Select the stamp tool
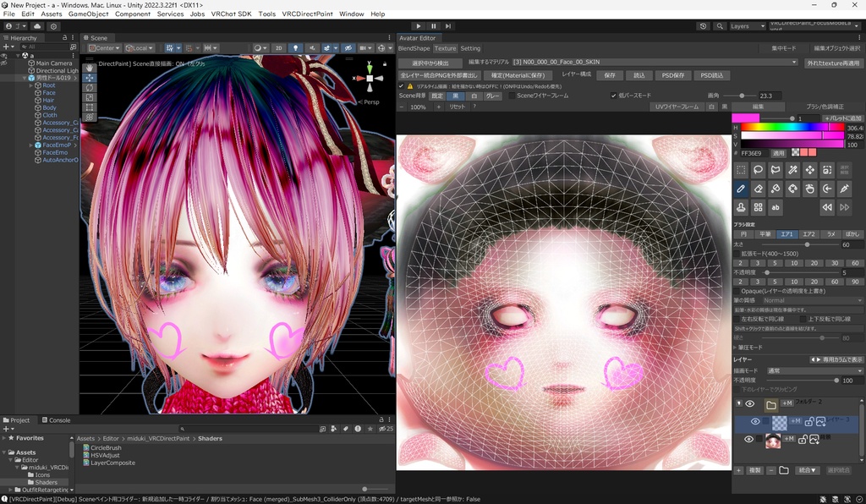This screenshot has width=866, height=504. pos(741,207)
